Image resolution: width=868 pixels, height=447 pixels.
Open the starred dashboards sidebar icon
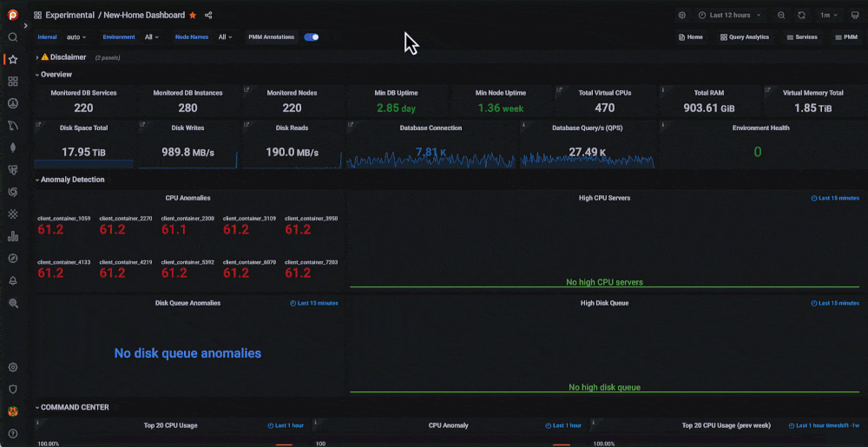point(12,59)
